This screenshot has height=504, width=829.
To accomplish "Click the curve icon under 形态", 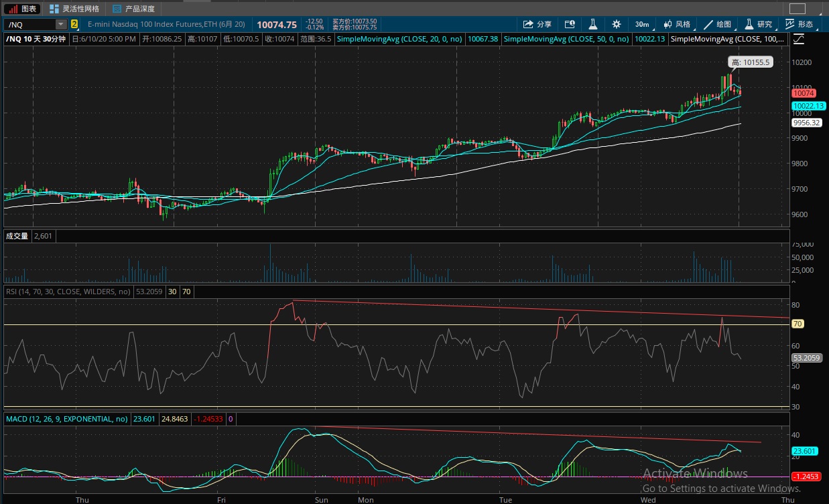I will pyautogui.click(x=798, y=39).
